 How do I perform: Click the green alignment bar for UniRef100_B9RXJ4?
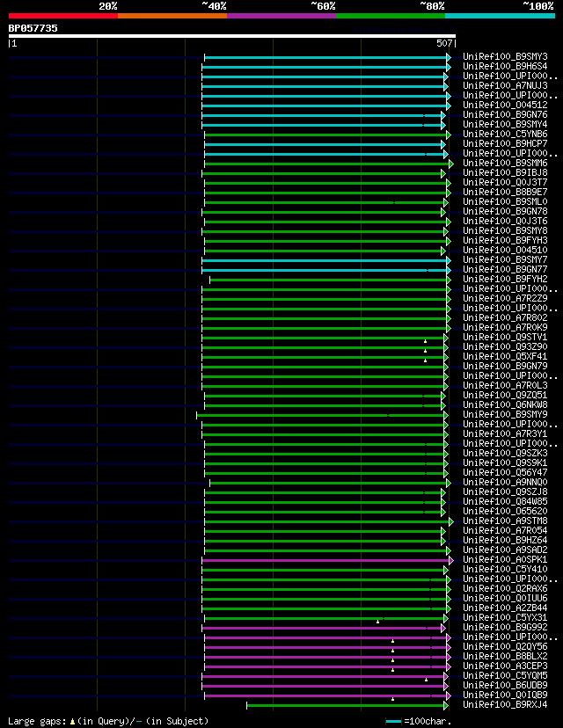347,706
